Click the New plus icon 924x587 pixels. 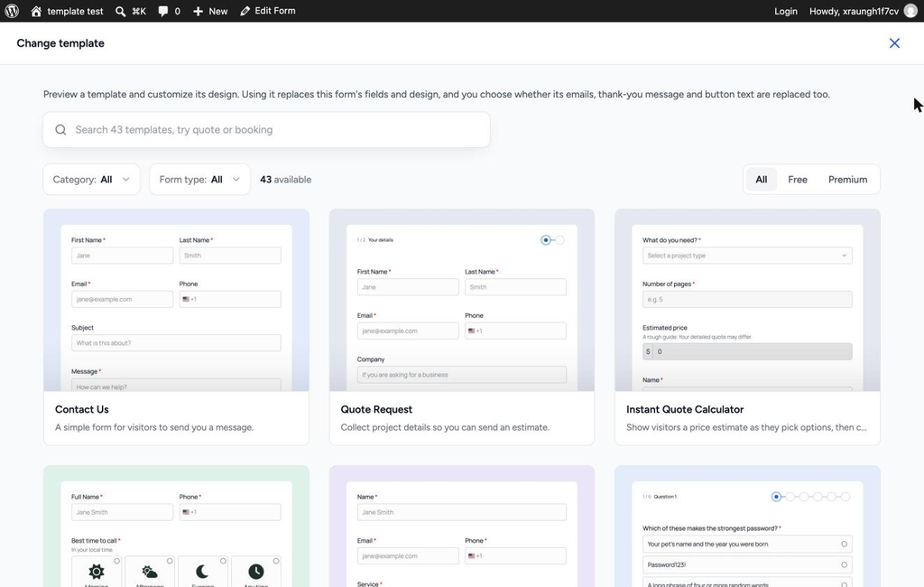click(198, 11)
